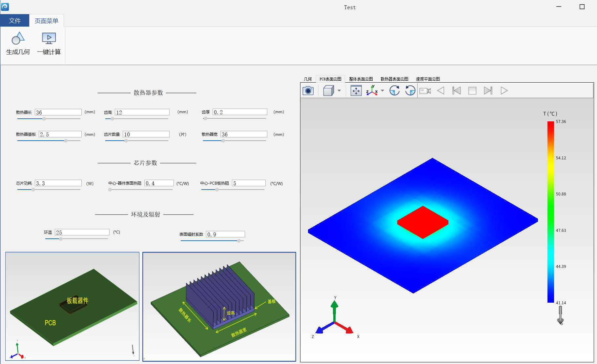
Task: Open the cube view dropdown arrow
Action: tap(339, 91)
